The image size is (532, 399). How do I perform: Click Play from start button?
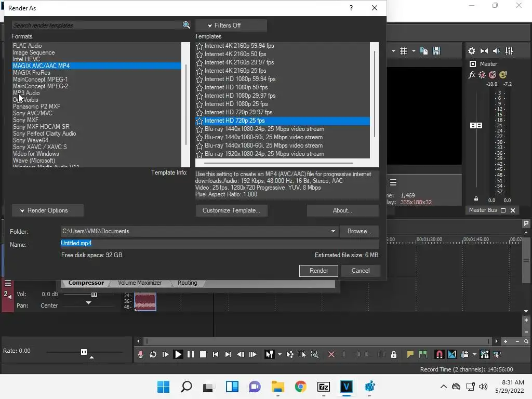pos(166,354)
